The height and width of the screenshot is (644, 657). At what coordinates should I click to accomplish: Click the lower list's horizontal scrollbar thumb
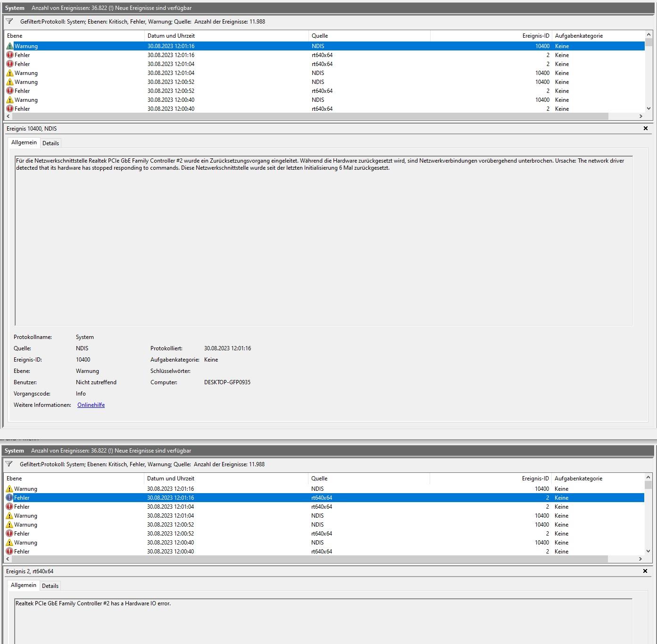(309, 559)
